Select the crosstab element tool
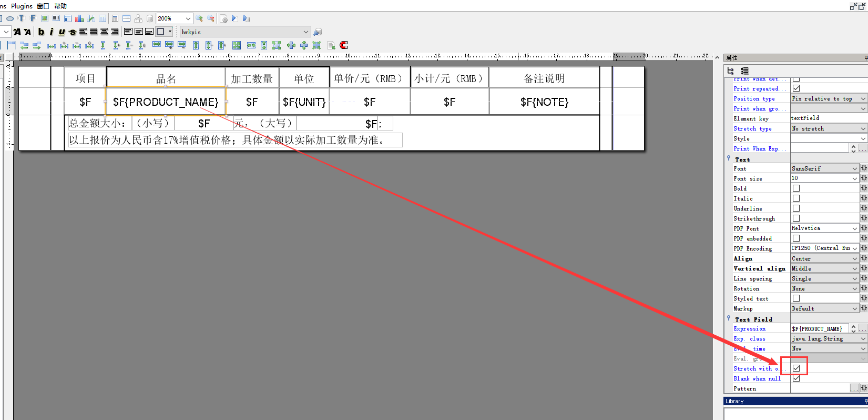The image size is (868, 420). pos(103,18)
